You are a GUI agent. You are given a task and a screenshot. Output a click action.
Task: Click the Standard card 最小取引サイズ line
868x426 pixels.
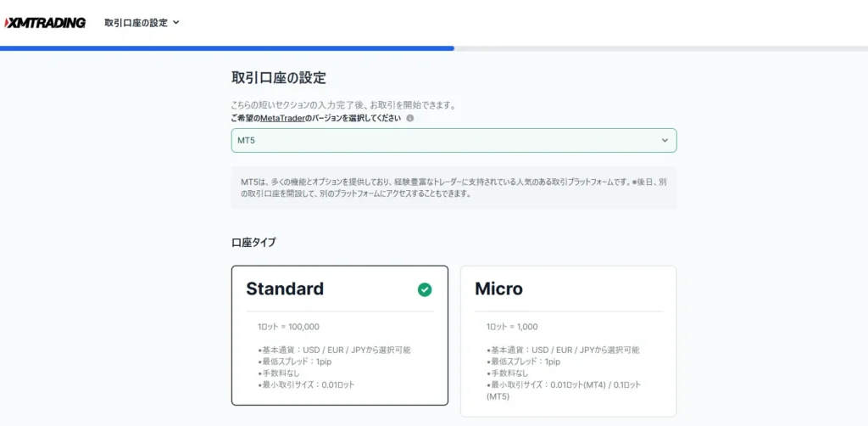coord(306,384)
